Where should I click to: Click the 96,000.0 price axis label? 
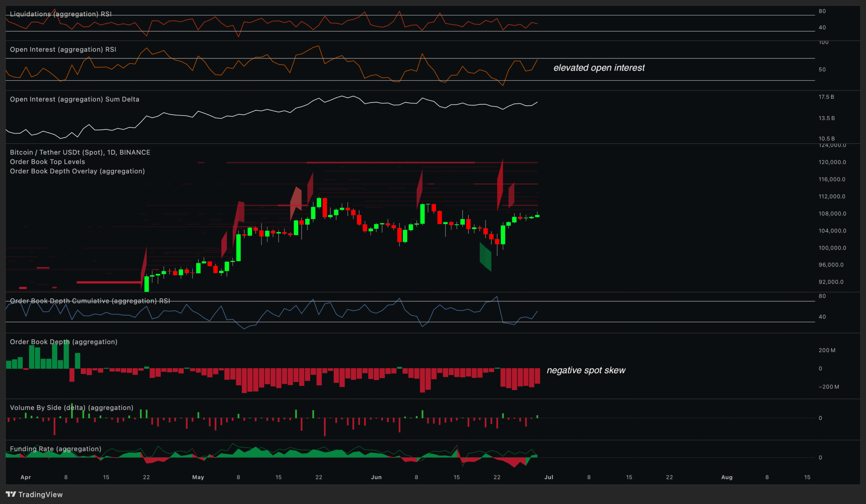point(831,265)
